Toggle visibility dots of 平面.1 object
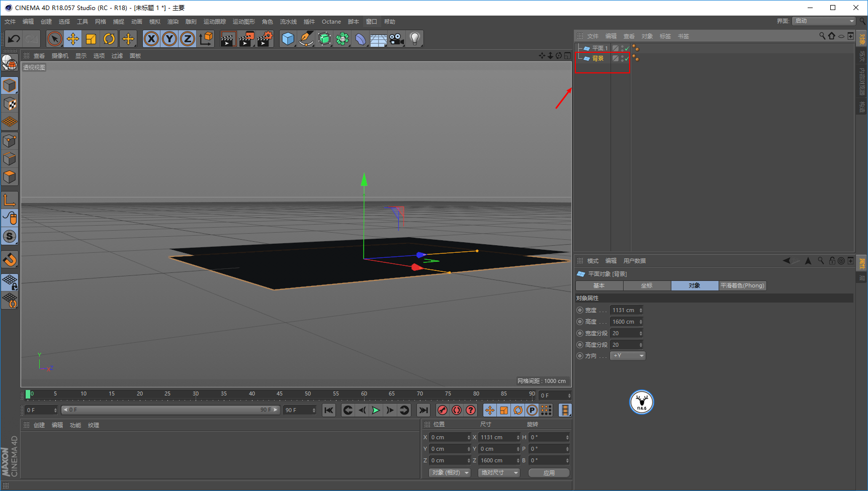 622,48
